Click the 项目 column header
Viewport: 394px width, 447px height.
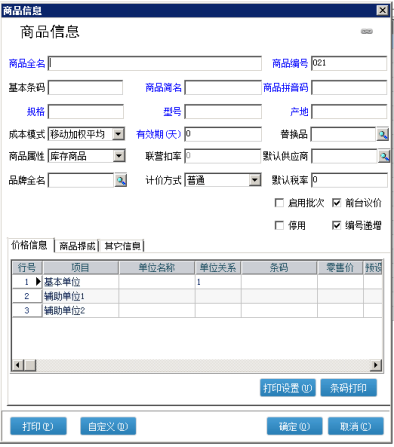[80, 268]
